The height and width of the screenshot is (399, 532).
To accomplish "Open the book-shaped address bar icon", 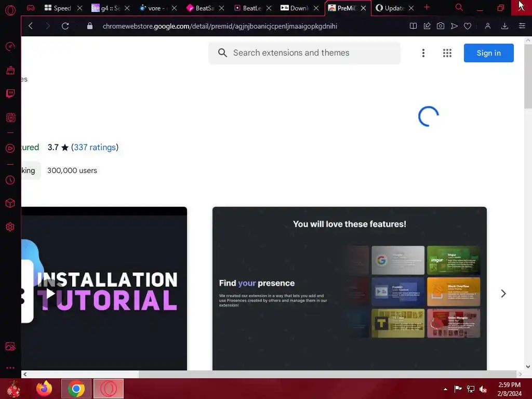I will coord(413,26).
